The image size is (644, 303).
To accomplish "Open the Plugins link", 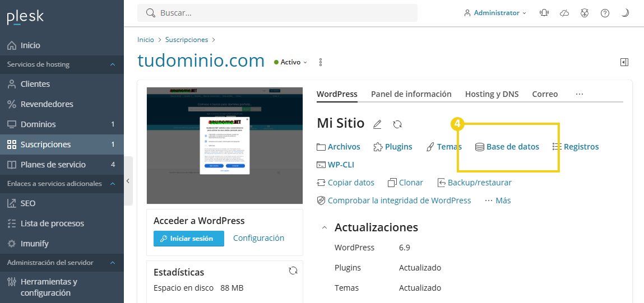I will click(x=393, y=147).
